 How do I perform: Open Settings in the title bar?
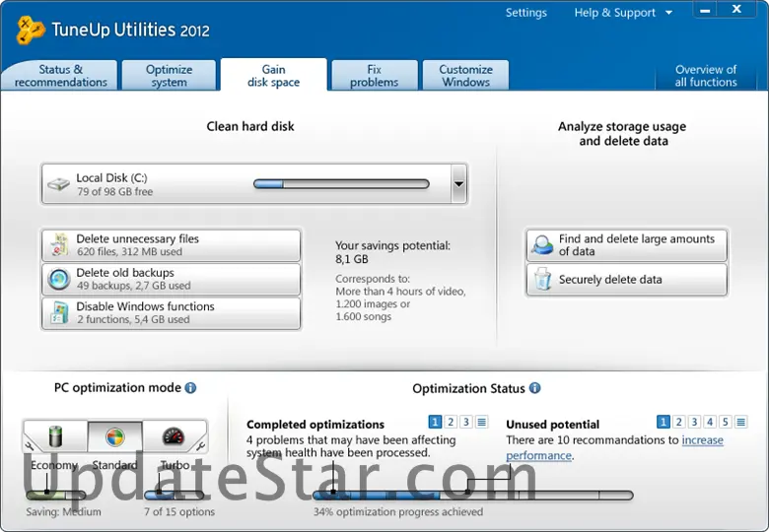(525, 13)
